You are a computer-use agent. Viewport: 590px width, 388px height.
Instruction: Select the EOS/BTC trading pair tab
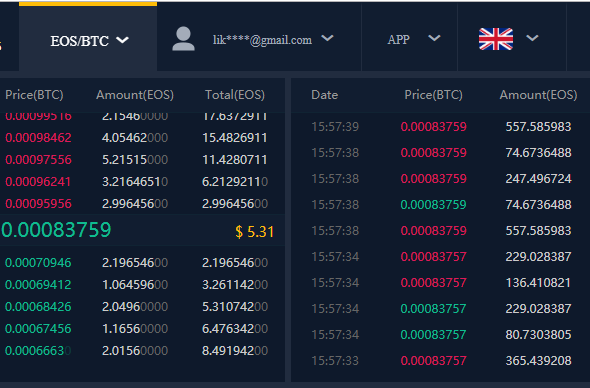(x=88, y=37)
